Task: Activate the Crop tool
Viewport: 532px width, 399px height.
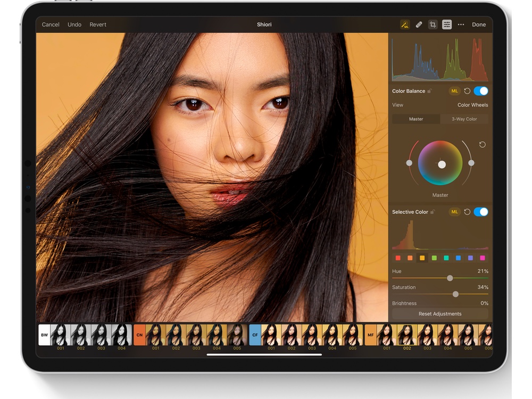Action: pyautogui.click(x=432, y=24)
